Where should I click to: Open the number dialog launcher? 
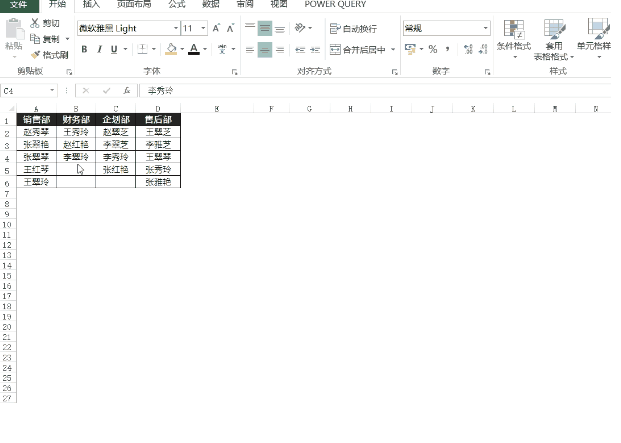tap(487, 72)
